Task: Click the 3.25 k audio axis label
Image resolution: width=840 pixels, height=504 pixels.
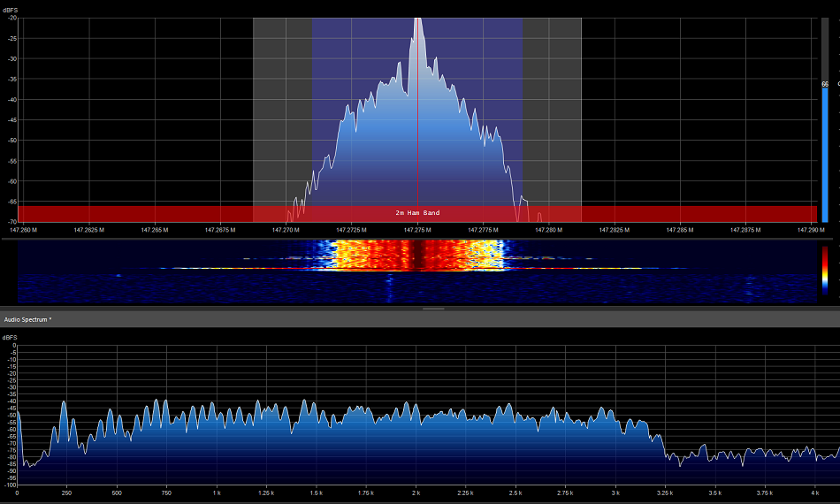Action: click(x=667, y=493)
